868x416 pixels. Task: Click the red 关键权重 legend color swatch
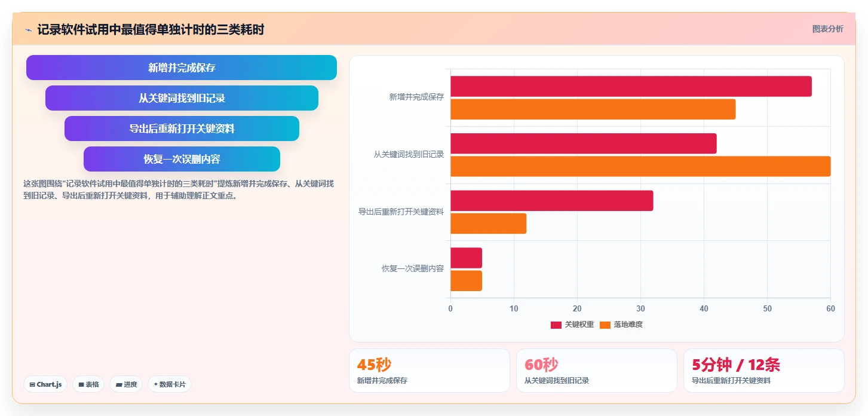[556, 325]
